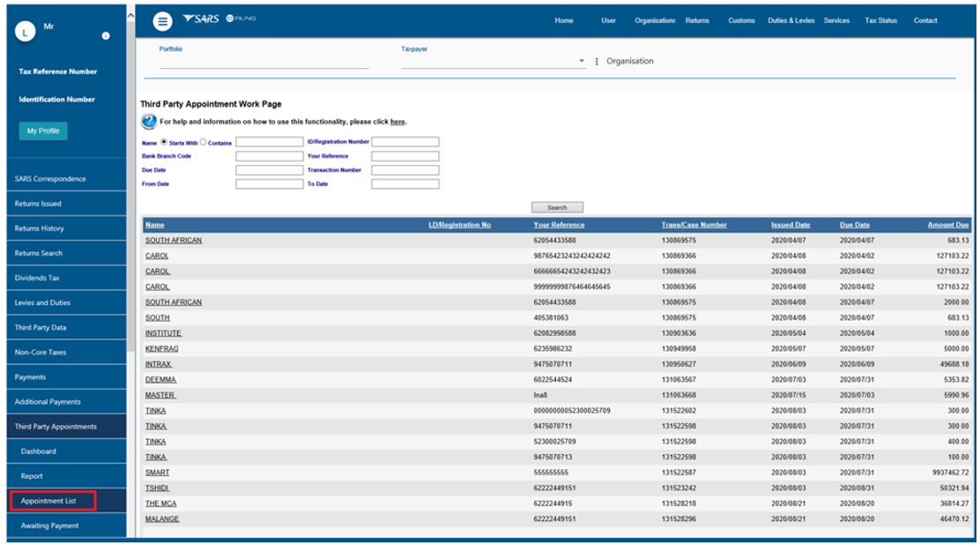Open the Returns menu in top bar

[696, 21]
